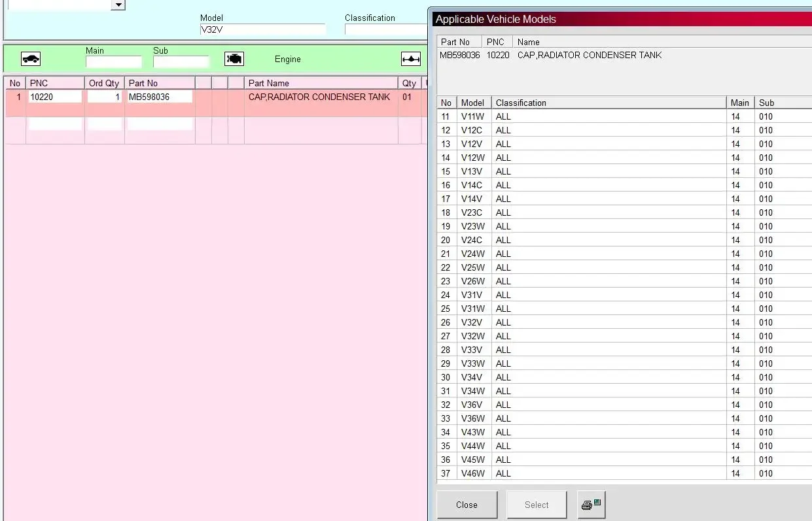Select the V23C model row
Screen dimensions: 812x521
(x=624, y=212)
